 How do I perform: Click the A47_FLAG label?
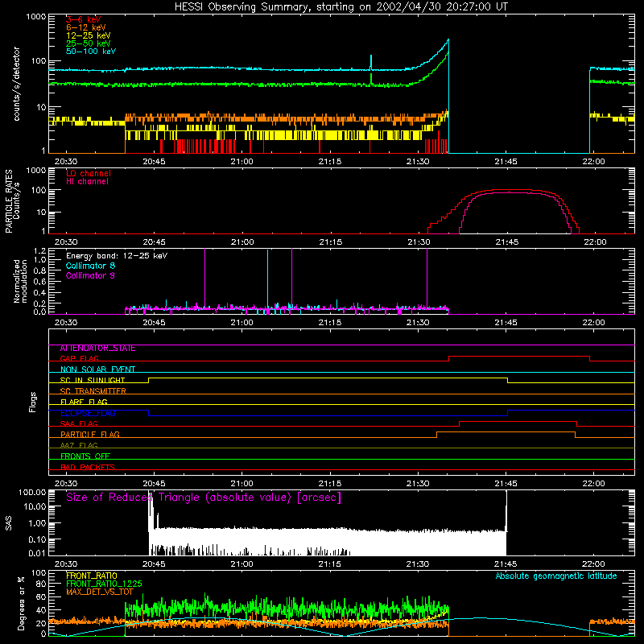click(x=79, y=446)
